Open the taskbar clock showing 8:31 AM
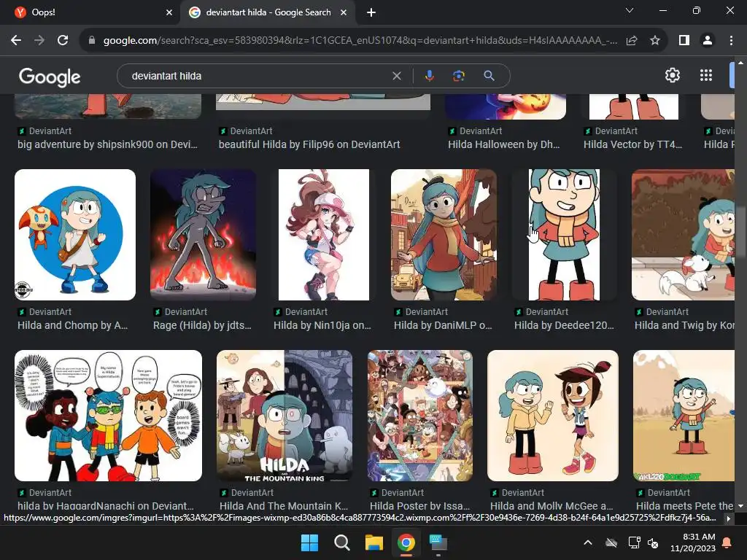Screen dimensions: 747x560 click(693, 542)
